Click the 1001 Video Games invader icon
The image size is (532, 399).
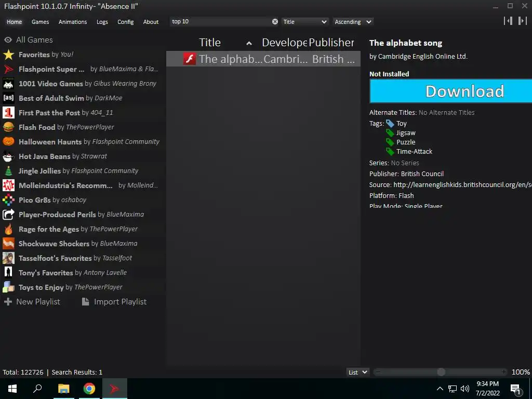pyautogui.click(x=8, y=84)
